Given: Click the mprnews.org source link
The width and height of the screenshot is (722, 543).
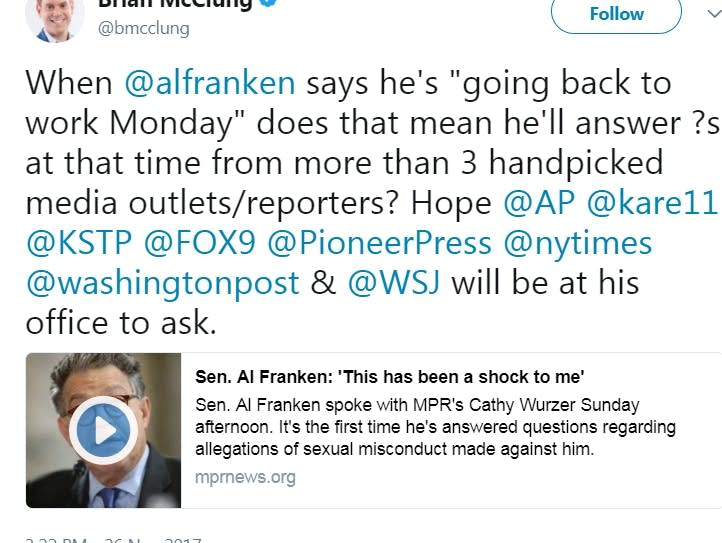Looking at the screenshot, I should [x=245, y=477].
